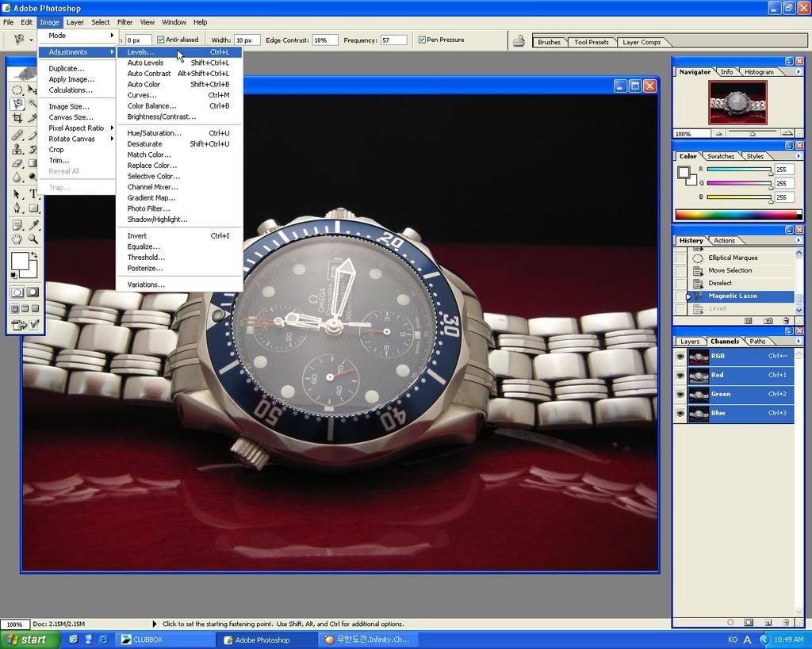Image resolution: width=812 pixels, height=649 pixels.
Task: Choose Curves from the Adjustments submenu
Action: pos(179,95)
